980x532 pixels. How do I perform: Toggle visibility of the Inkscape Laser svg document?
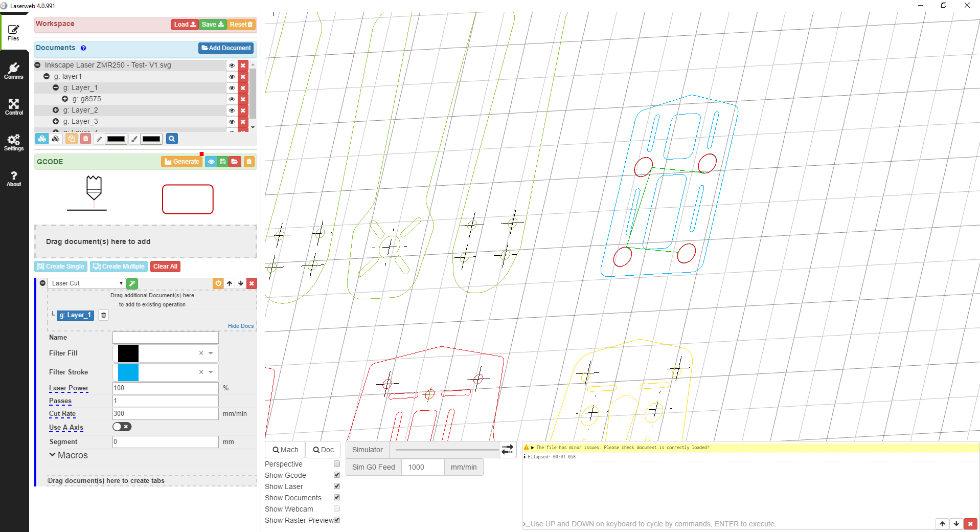click(232, 65)
